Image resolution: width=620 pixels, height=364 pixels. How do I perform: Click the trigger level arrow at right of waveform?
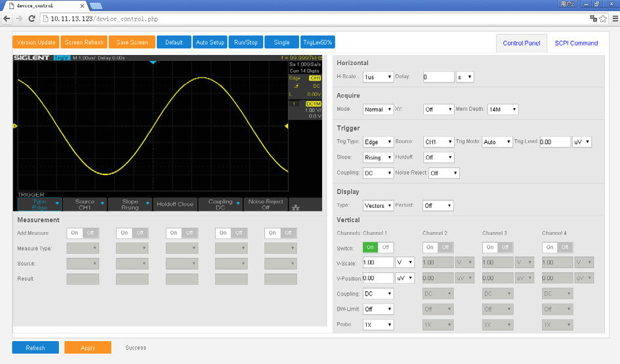coord(286,126)
